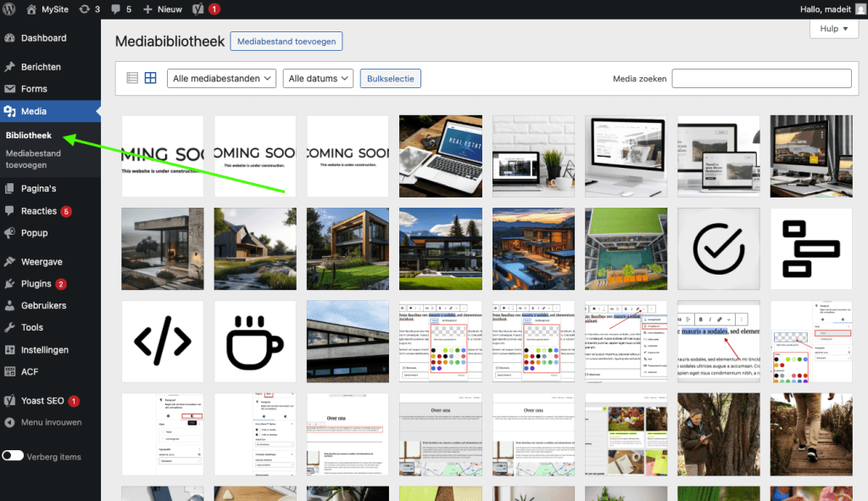Open Plugins menu item

50,283
